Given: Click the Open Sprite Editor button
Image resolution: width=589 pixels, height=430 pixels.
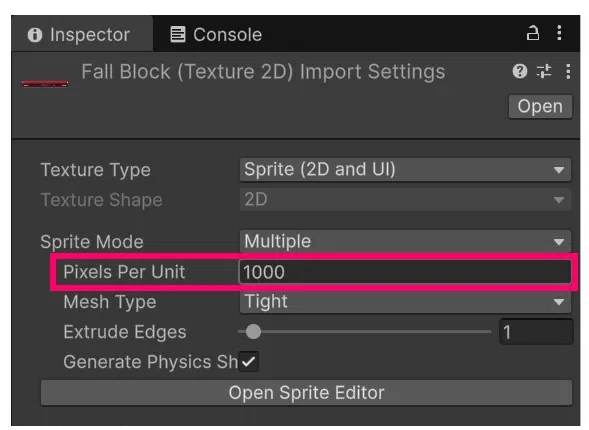Looking at the screenshot, I should [306, 393].
